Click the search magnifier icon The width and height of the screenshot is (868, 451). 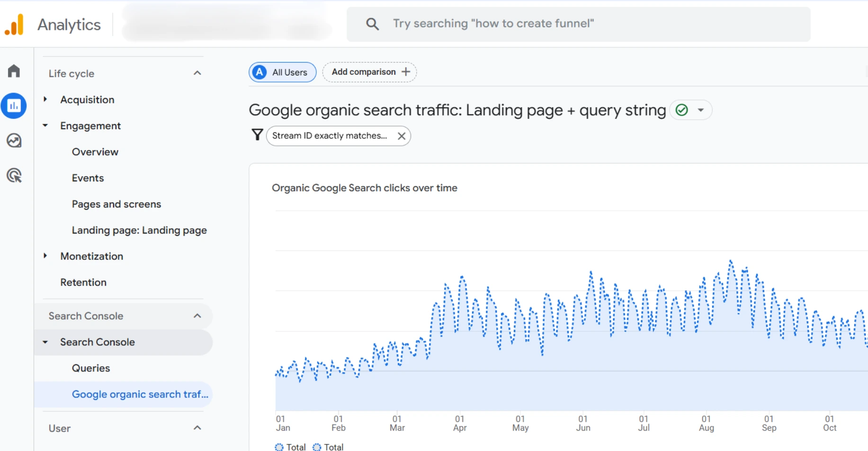click(373, 24)
